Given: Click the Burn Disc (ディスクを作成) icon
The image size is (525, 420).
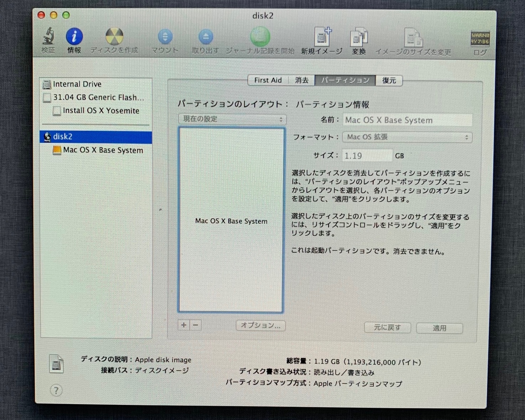Looking at the screenshot, I should [114, 36].
